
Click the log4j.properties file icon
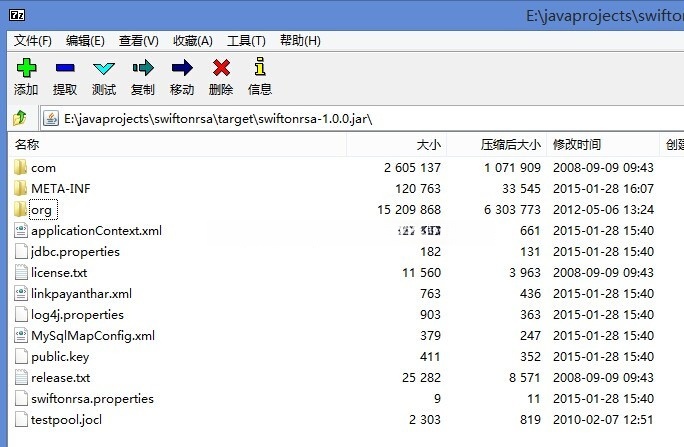[21, 314]
